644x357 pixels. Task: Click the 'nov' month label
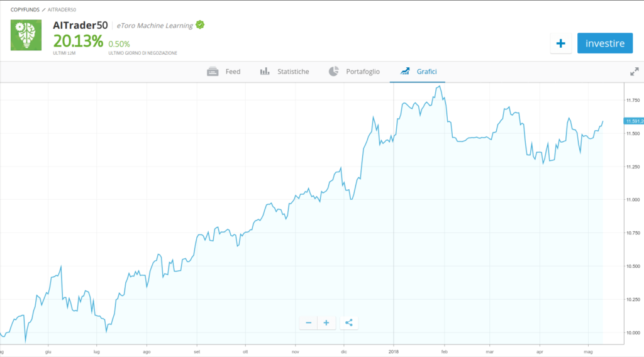[296, 352]
